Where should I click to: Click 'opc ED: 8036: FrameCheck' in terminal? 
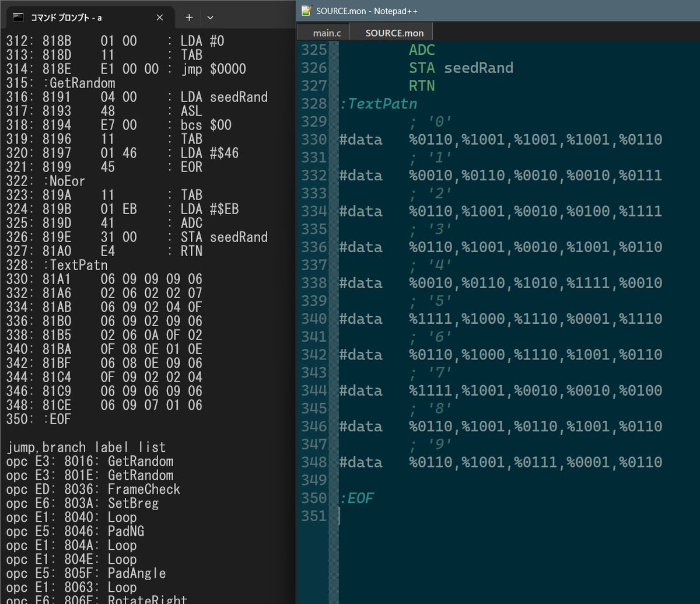coord(93,490)
